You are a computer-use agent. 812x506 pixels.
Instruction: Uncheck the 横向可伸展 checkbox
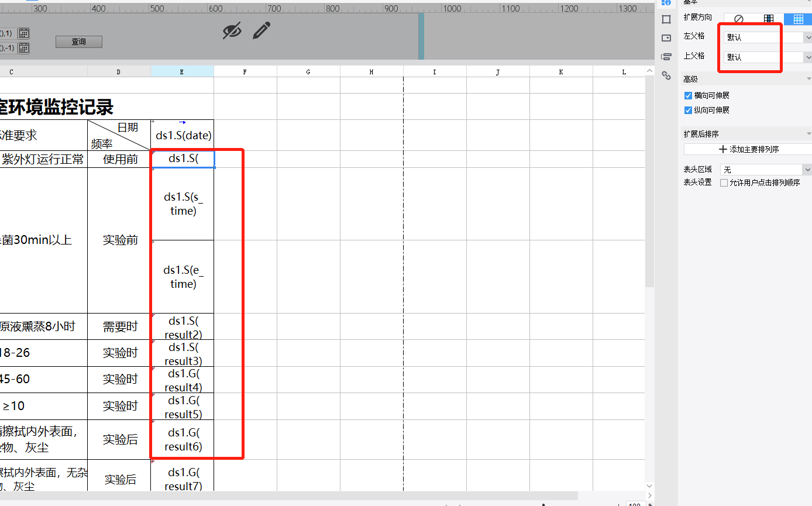[688, 95]
